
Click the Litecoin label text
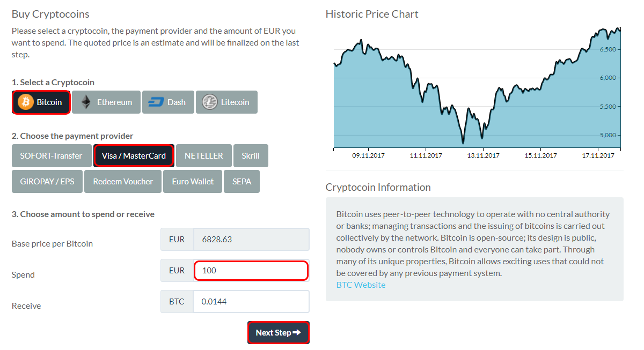(235, 102)
